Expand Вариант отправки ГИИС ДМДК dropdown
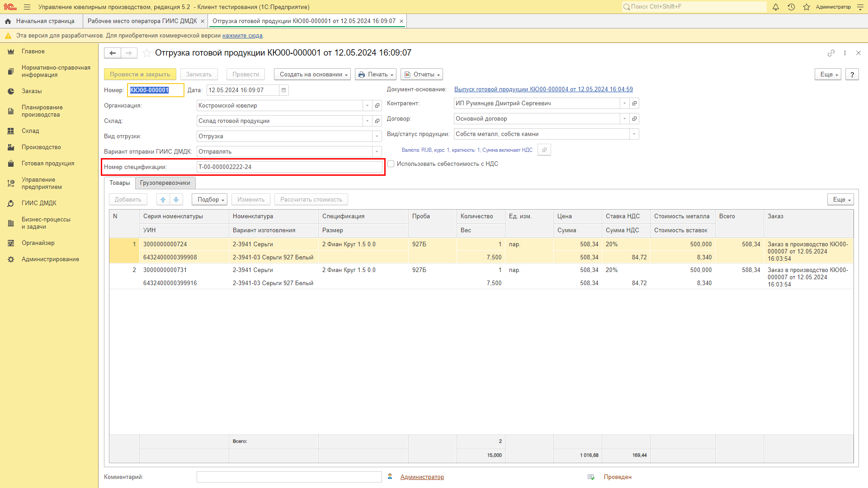The height and width of the screenshot is (488, 868). pyautogui.click(x=377, y=151)
